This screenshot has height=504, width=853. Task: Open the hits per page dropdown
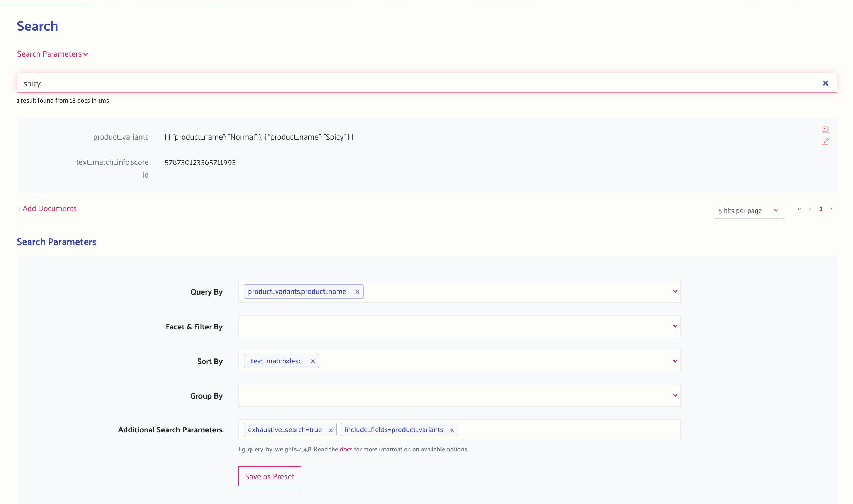click(x=749, y=210)
